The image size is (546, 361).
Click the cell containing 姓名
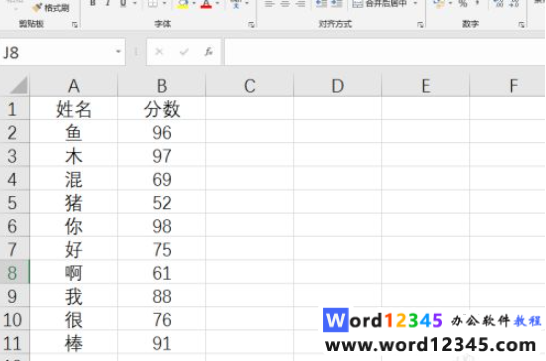pyautogui.click(x=74, y=109)
